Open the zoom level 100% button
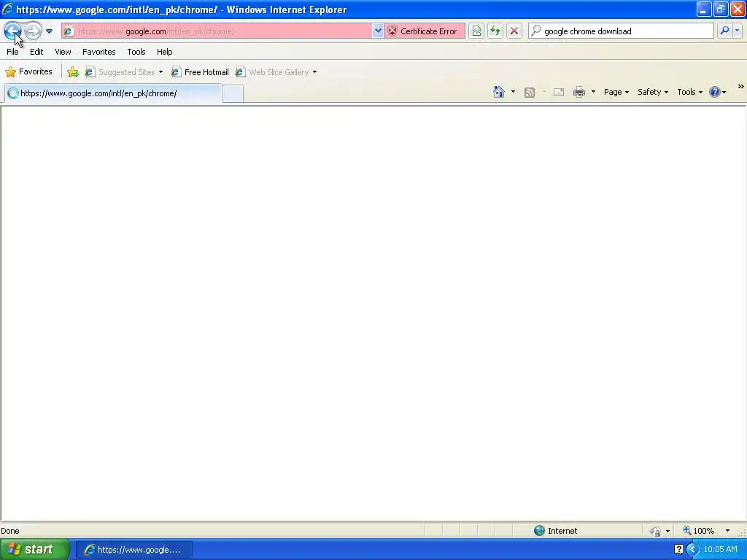The width and height of the screenshot is (747, 560). (x=698, y=531)
